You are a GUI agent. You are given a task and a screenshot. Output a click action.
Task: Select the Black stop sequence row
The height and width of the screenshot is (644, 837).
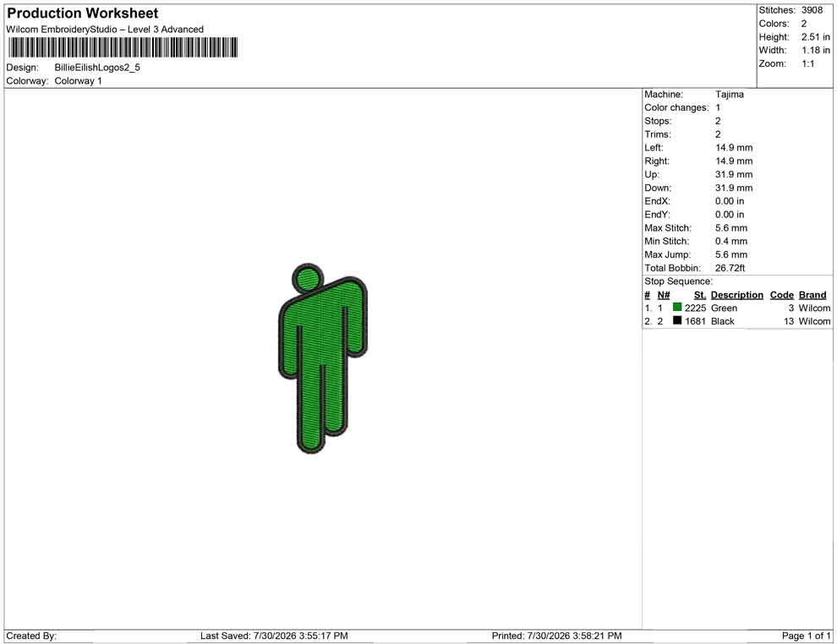pyautogui.click(x=737, y=321)
